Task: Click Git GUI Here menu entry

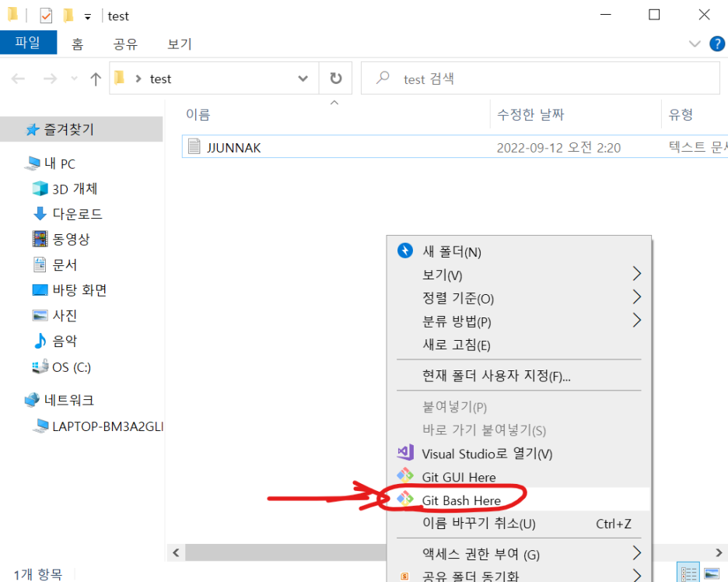Action: coord(518,476)
